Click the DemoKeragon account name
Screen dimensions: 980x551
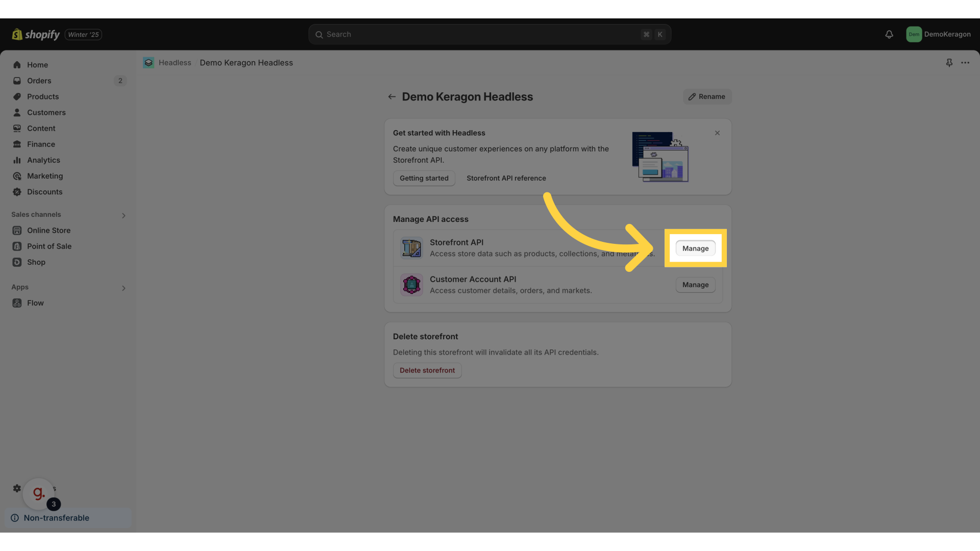[x=947, y=34]
